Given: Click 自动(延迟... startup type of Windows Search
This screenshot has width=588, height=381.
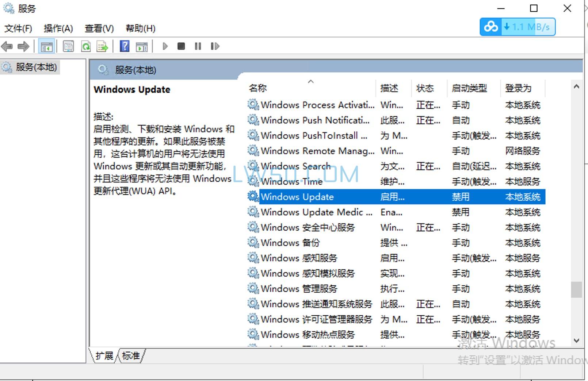Looking at the screenshot, I should click(x=474, y=166).
